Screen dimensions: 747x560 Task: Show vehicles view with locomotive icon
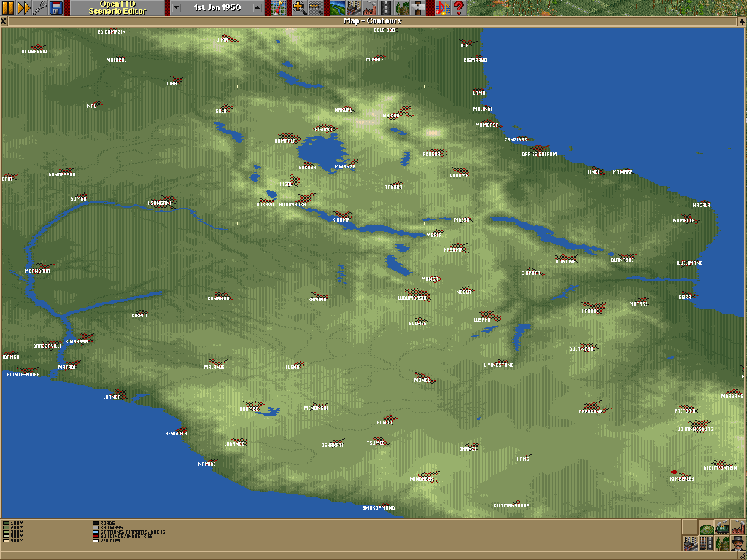[x=722, y=527]
